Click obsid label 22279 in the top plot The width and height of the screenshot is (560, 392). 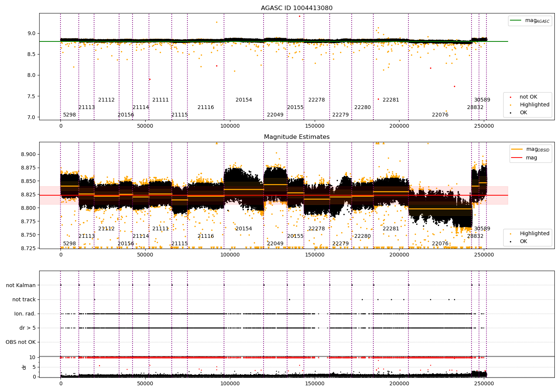pos(340,115)
